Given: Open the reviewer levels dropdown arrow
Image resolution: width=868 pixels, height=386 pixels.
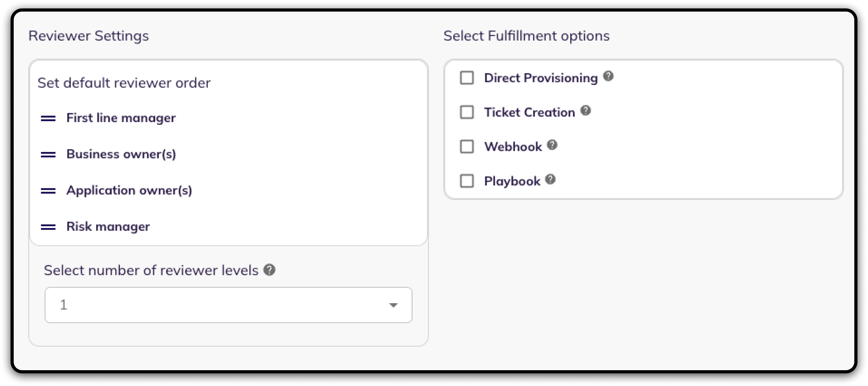Looking at the screenshot, I should point(393,305).
